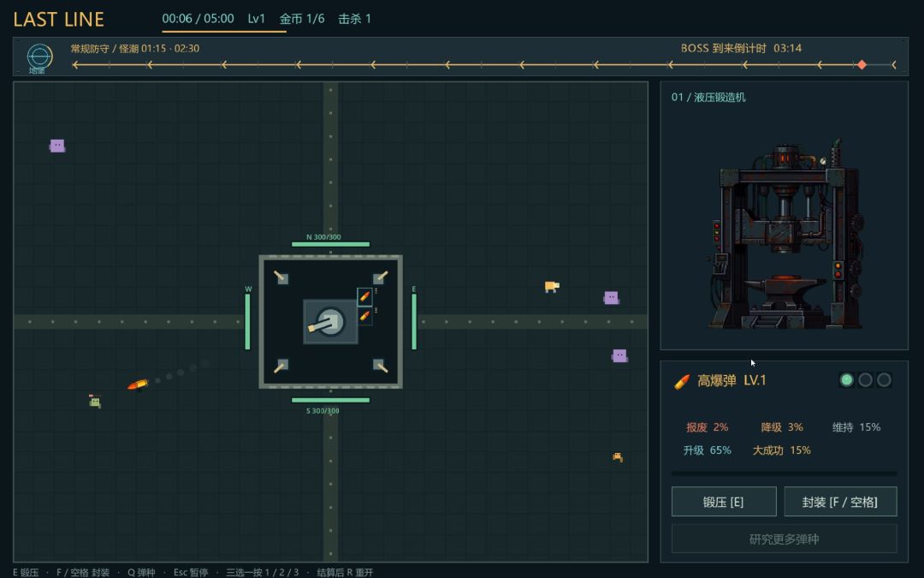Click the 维持 15% stat
Viewport: 924px width, 578px height.
856,427
